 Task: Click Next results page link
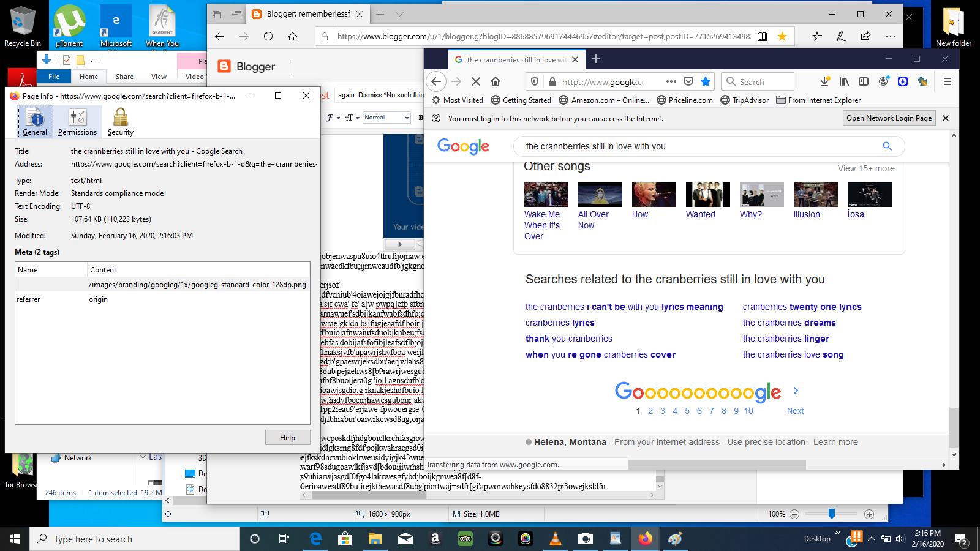795,411
